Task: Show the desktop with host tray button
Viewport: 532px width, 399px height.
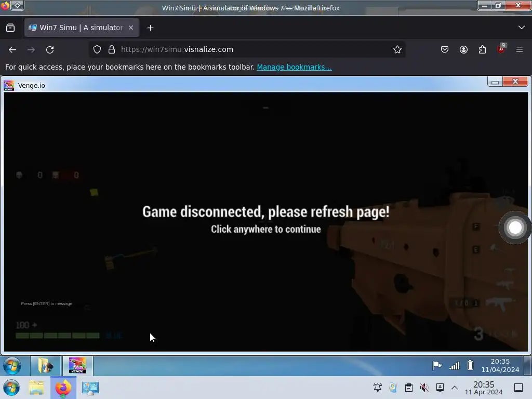Action: pos(518,388)
